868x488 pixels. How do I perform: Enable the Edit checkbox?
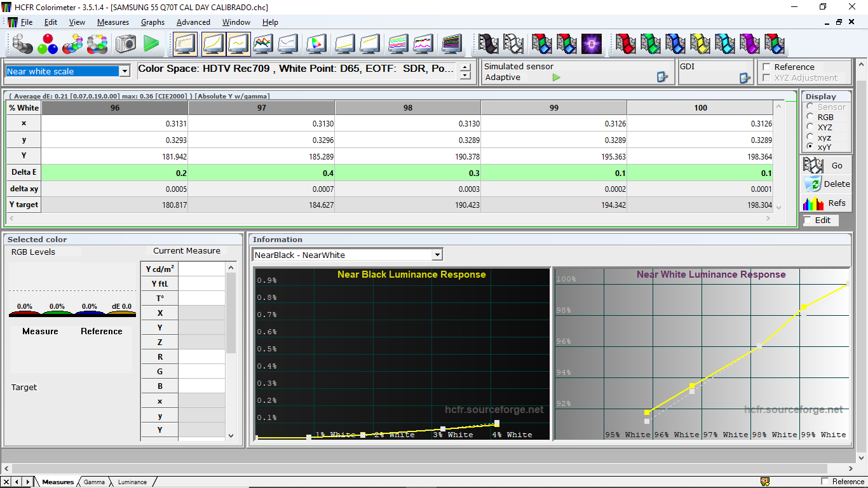coord(808,220)
